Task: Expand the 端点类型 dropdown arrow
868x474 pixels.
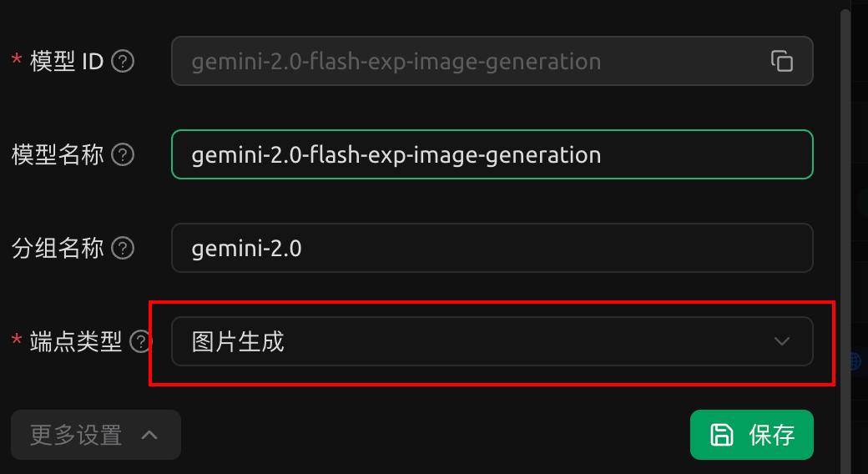Action: point(782,341)
